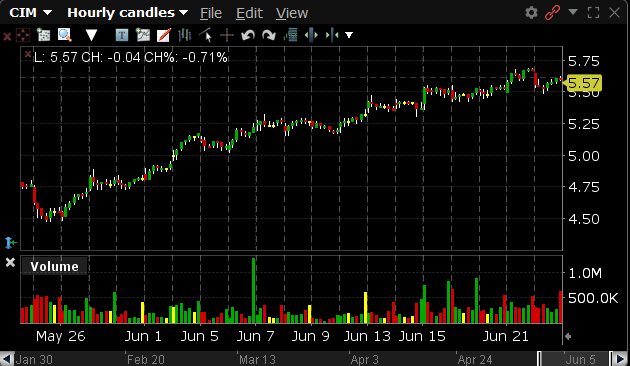Select the red pencil drawing tool
Image resolution: width=630 pixels, height=366 pixels.
click(164, 35)
